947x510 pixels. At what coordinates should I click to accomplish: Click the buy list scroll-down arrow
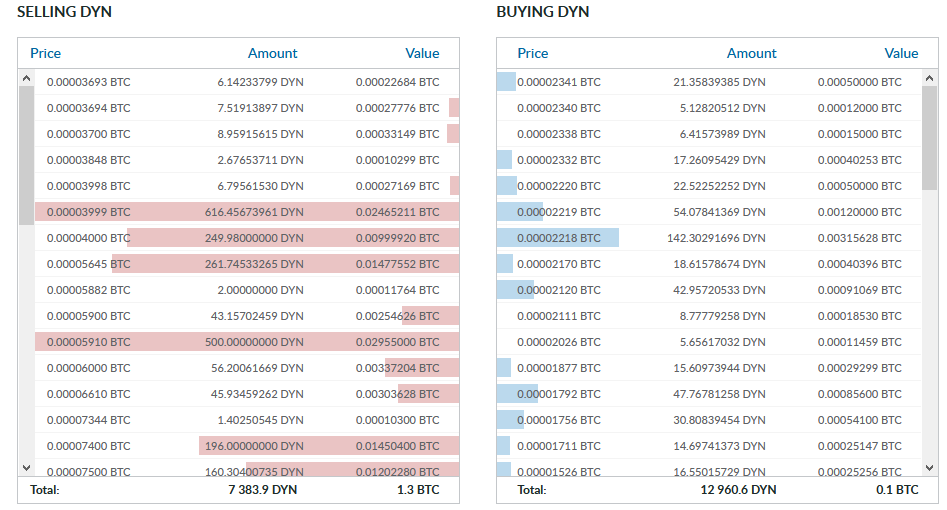click(x=929, y=468)
